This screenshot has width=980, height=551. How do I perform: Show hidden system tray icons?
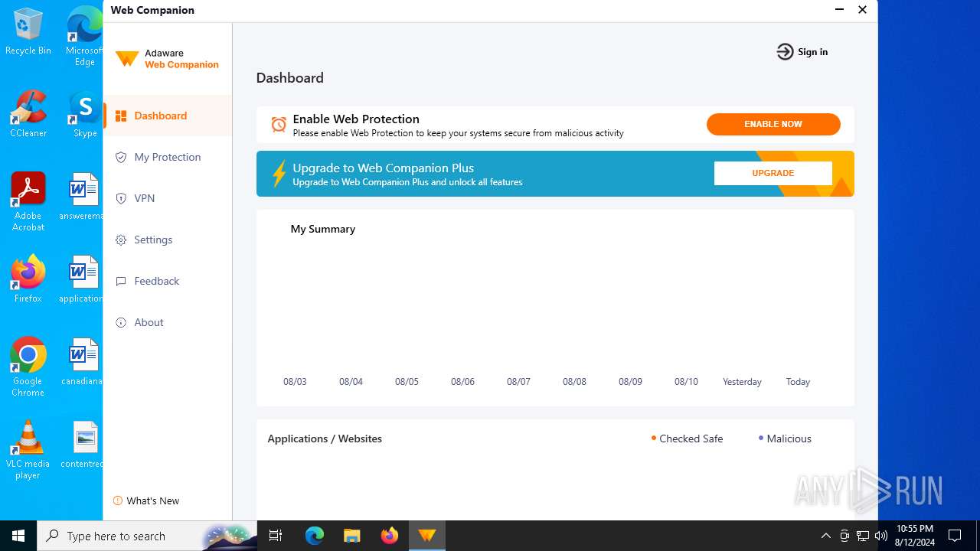825,536
